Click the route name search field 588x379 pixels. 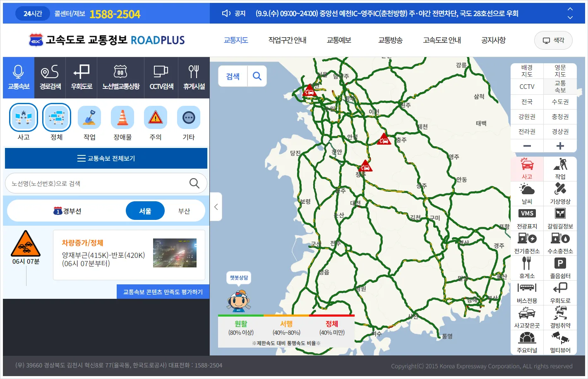(x=106, y=183)
